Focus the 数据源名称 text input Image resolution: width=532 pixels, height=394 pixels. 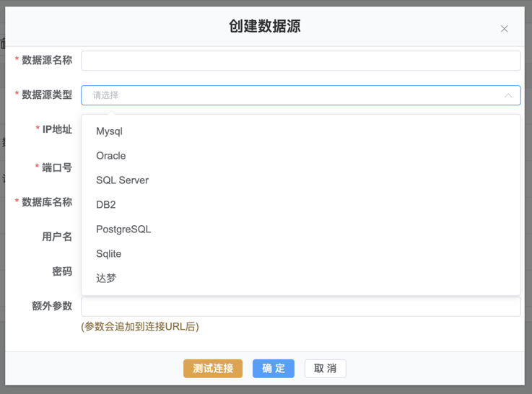pos(300,61)
